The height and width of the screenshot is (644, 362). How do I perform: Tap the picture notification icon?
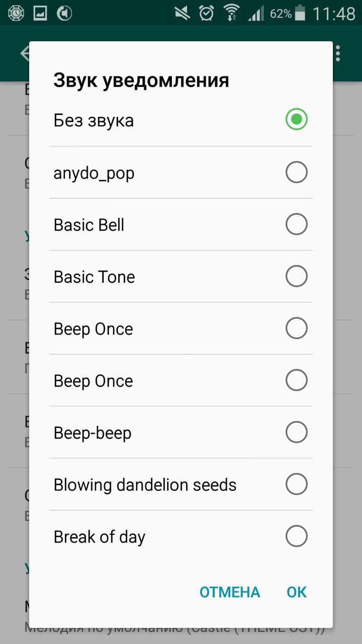coord(40,13)
